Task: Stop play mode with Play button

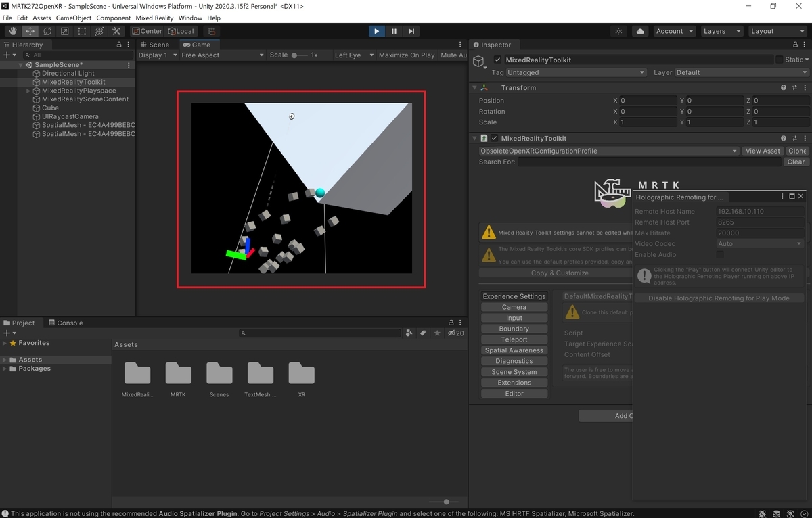Action: pyautogui.click(x=377, y=31)
